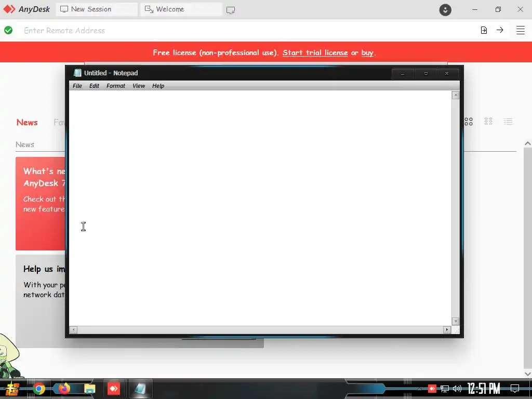Open the volume speaker icon in tray
The image size is (532, 399).
point(457,389)
